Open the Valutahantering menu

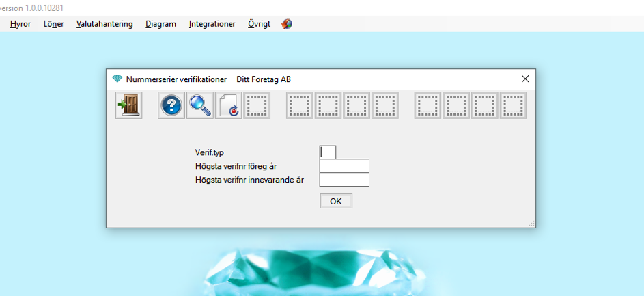(104, 24)
